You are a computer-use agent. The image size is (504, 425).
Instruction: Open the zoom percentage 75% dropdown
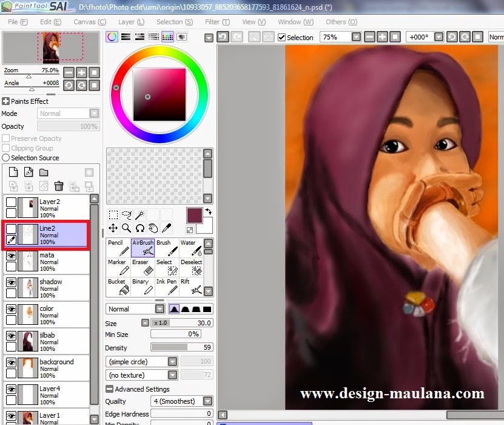356,37
